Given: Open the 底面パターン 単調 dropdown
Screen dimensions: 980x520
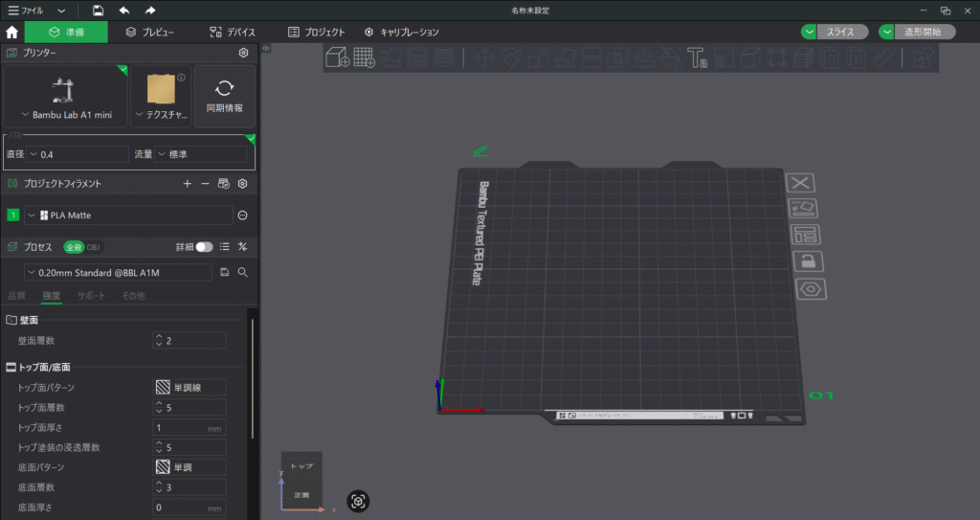Looking at the screenshot, I should tap(189, 466).
